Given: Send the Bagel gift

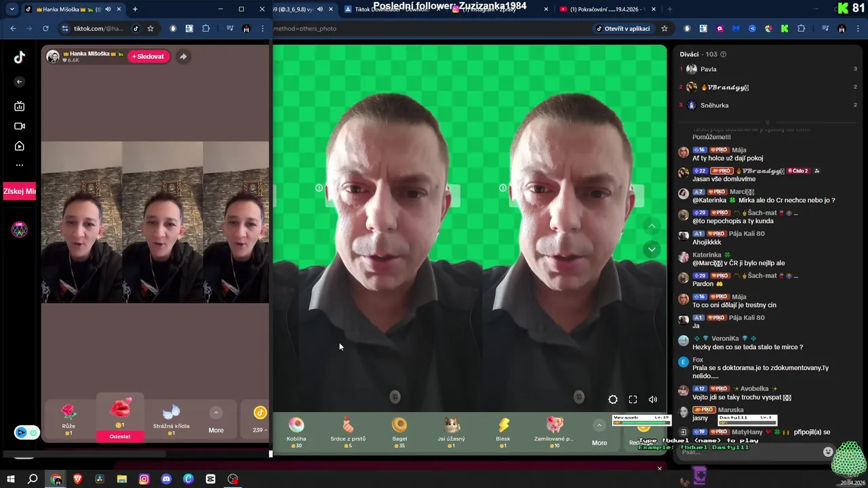Looking at the screenshot, I should 399,432.
